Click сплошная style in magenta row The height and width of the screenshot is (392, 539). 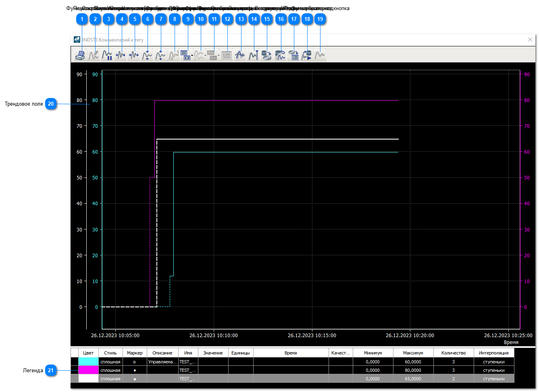(x=110, y=370)
